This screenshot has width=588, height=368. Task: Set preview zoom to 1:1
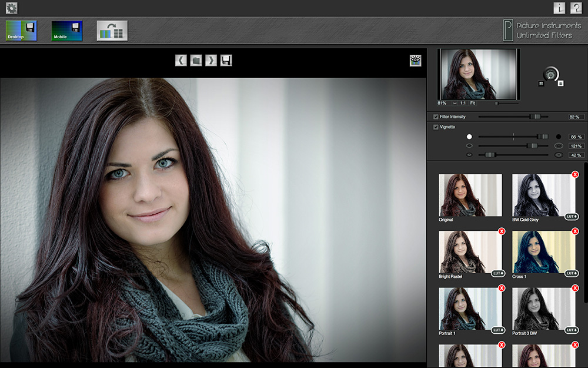tap(463, 103)
